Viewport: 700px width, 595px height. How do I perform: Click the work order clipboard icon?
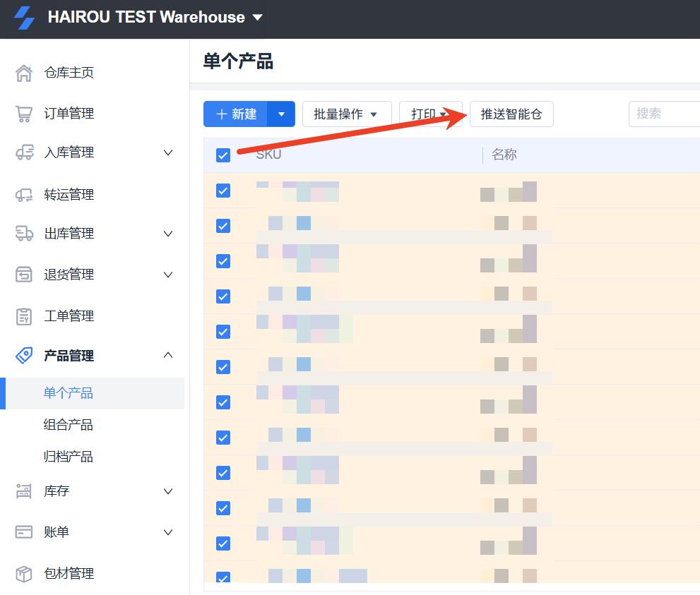click(24, 316)
